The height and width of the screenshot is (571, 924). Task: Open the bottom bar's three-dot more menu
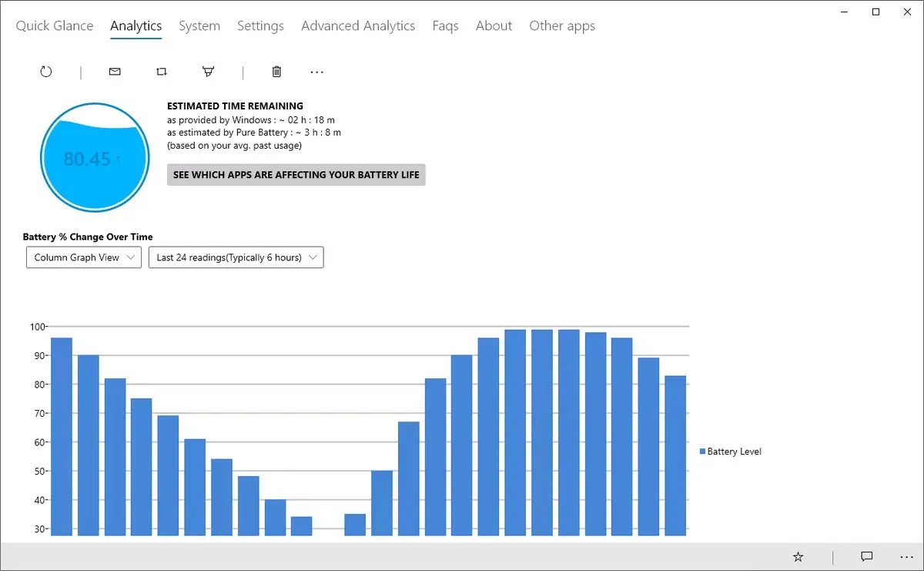(x=906, y=556)
